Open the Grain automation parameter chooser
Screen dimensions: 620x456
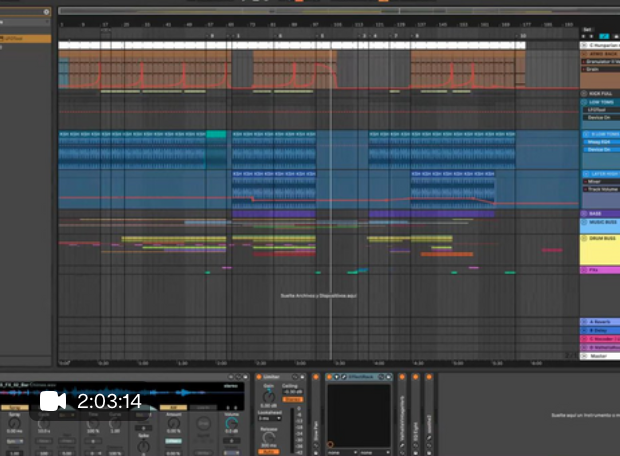[601, 69]
